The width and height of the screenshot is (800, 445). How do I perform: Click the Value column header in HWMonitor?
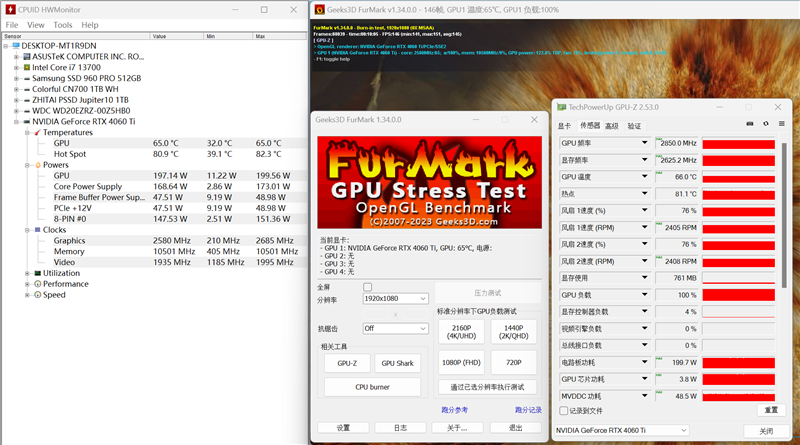click(x=177, y=36)
